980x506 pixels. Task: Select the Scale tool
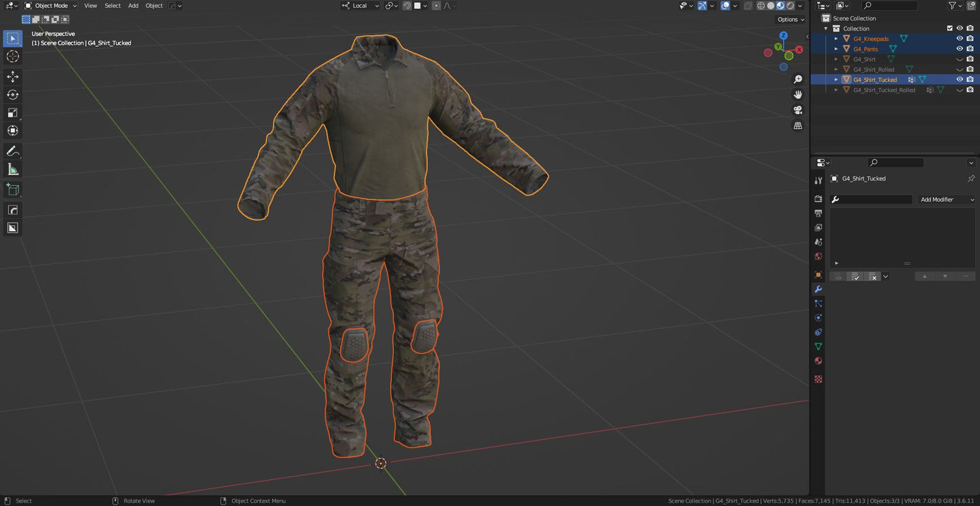12,113
